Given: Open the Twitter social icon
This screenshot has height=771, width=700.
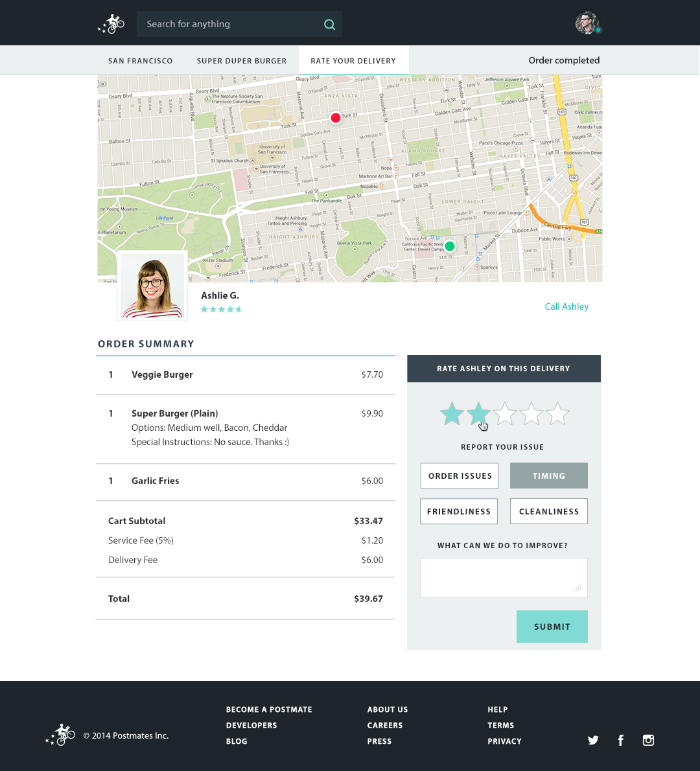Looking at the screenshot, I should 593,740.
